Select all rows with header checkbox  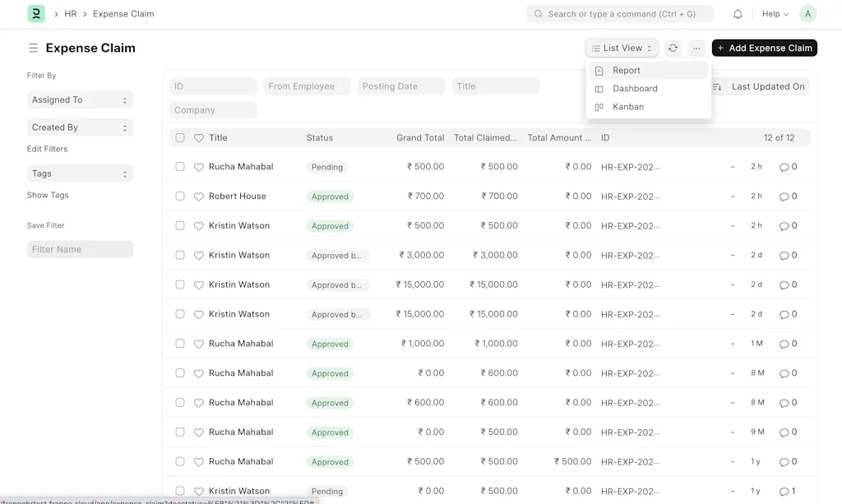coord(180,138)
